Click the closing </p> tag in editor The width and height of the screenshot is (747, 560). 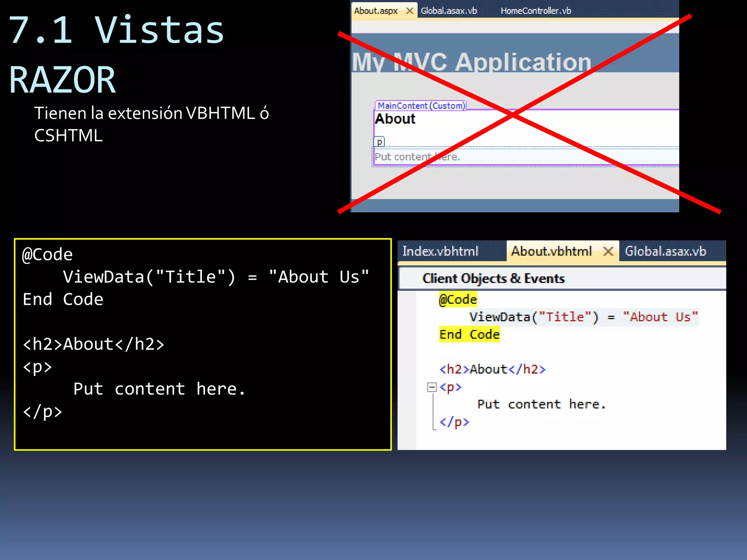454,422
